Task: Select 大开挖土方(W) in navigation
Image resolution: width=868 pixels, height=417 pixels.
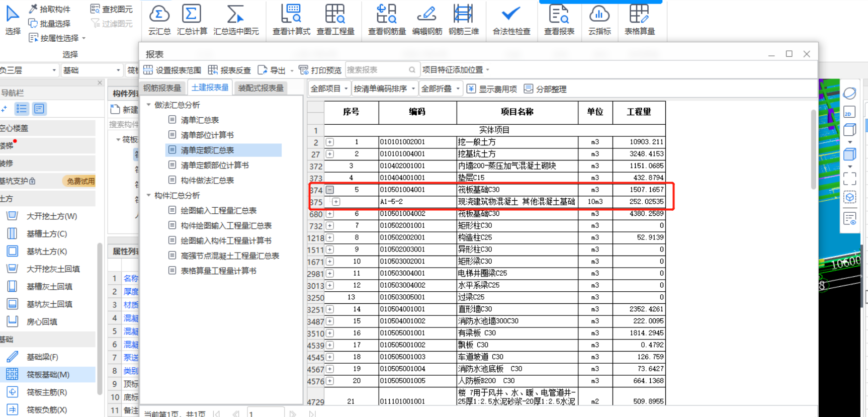Action: [52, 216]
